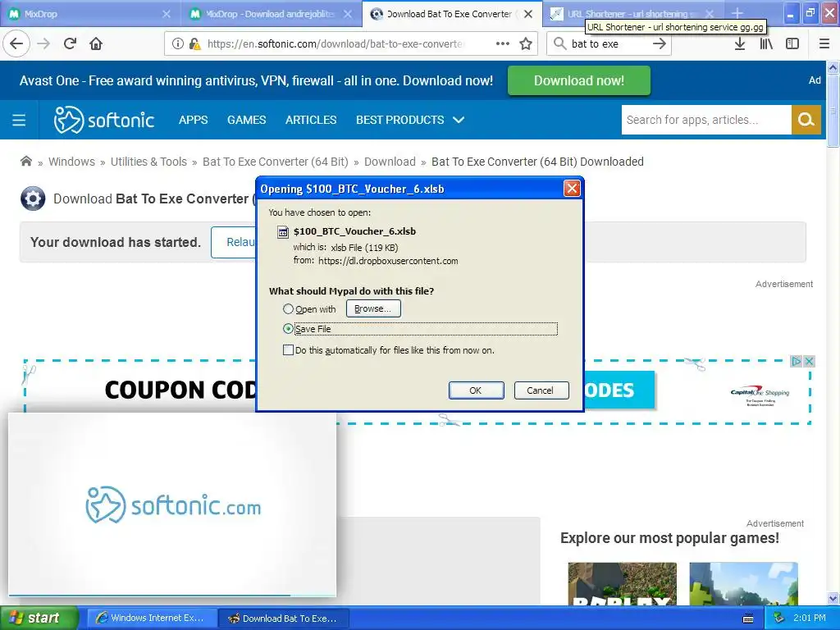This screenshot has height=630, width=840.
Task: Select the Open with radio button
Action: pyautogui.click(x=288, y=309)
